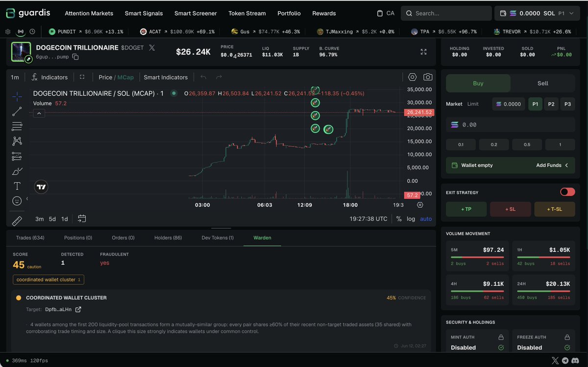Open the emoji icons tool
This screenshot has height=367, width=588.
pyautogui.click(x=17, y=201)
